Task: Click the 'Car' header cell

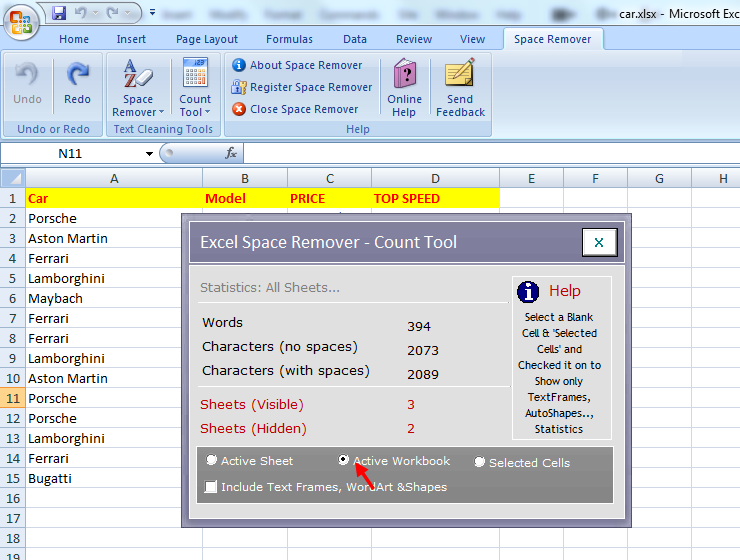Action: point(114,199)
